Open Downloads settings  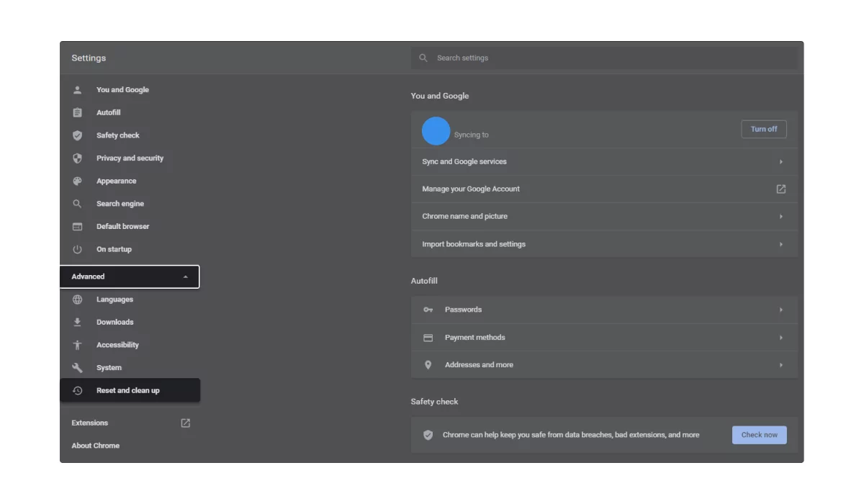tap(115, 323)
